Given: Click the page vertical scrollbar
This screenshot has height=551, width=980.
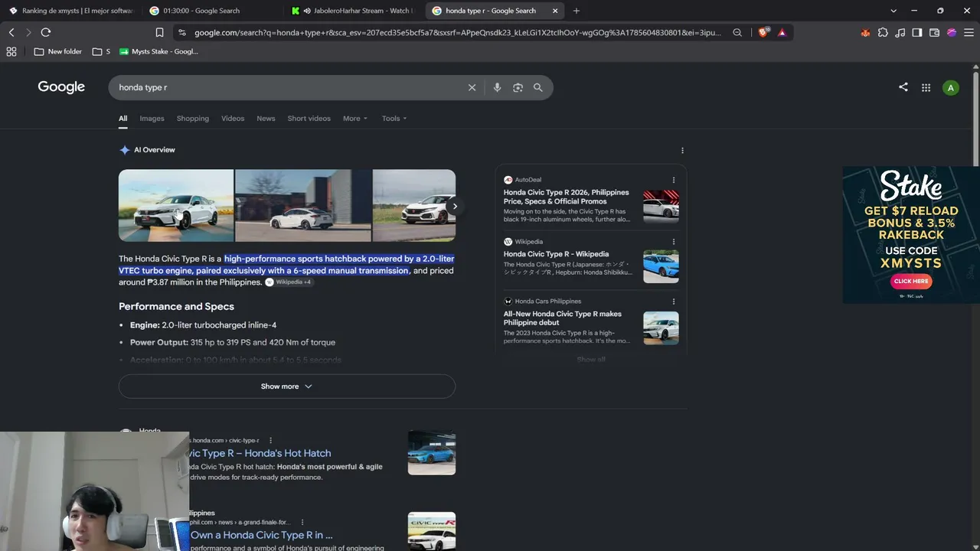Looking at the screenshot, I should 975,306.
